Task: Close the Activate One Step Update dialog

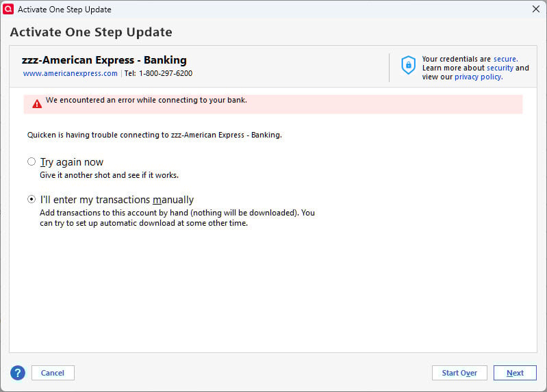Action: pyautogui.click(x=536, y=9)
